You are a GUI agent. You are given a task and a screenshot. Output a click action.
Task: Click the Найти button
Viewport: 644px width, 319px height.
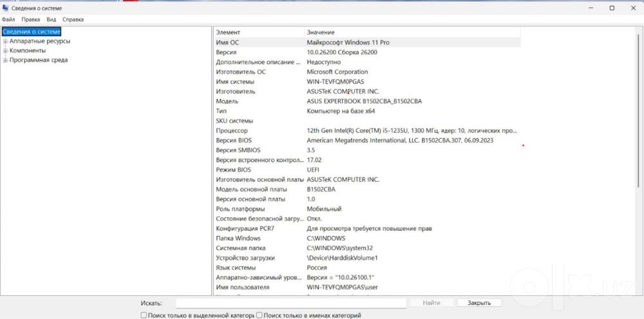(431, 302)
